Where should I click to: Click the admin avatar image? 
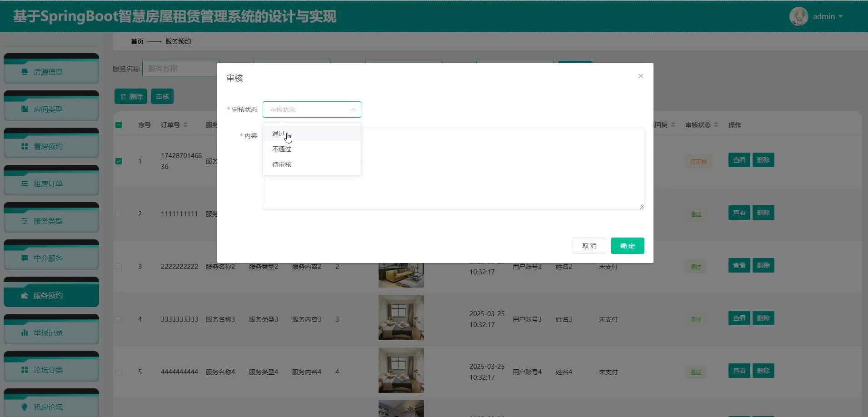point(798,16)
